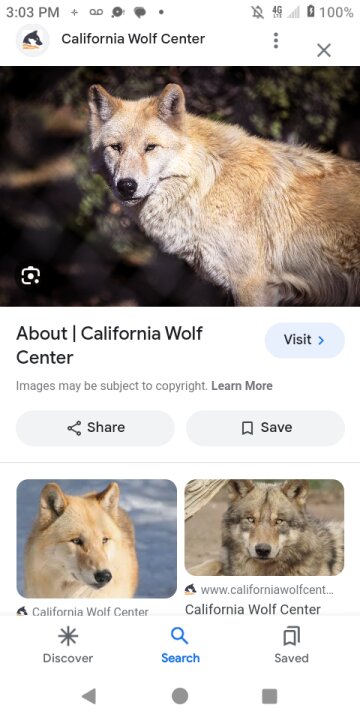Tap the About | California Wolf Center title
This screenshot has height=720, width=360.
coord(109,345)
